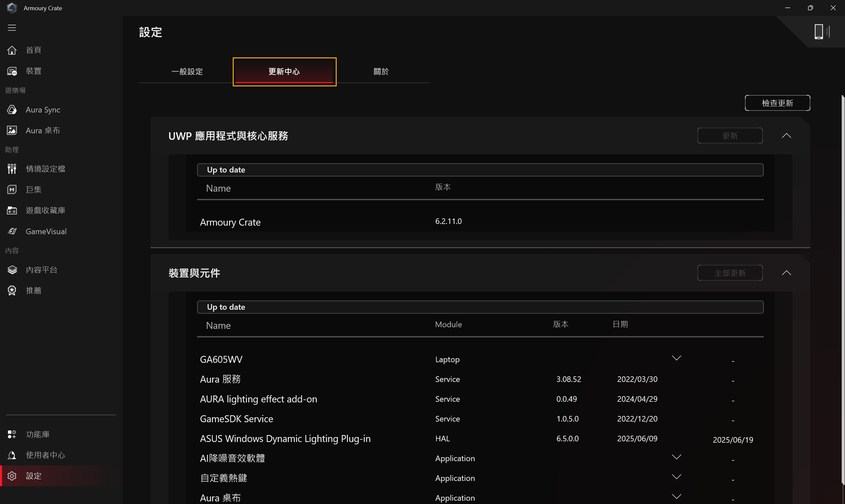Expand the GA605WV row chevron
Screen dimensions: 845x504
coord(676,358)
